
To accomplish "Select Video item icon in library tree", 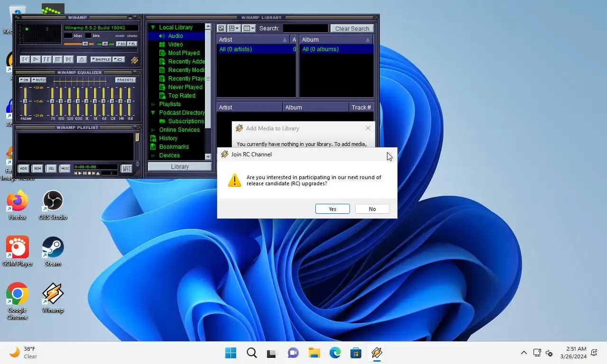I will click(162, 45).
